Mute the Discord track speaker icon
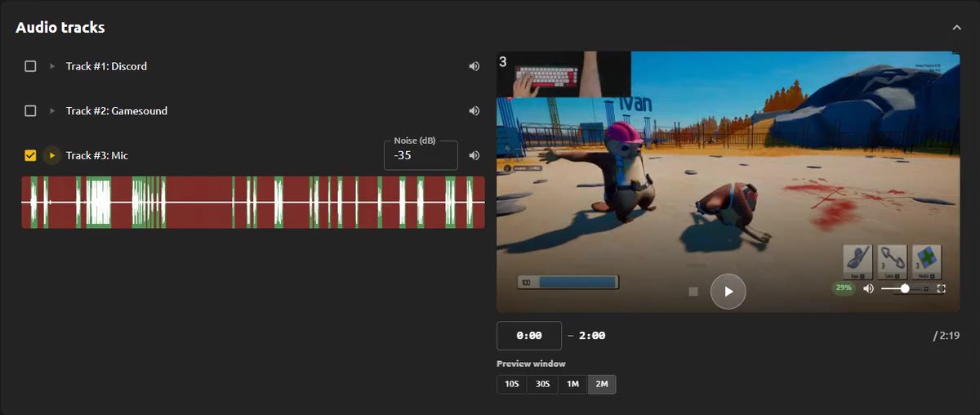 [x=474, y=66]
